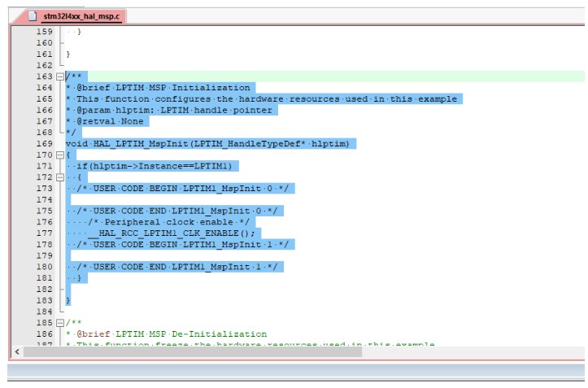Image resolution: width=588 pixels, height=388 pixels.
Task: Collapse the comment block at line 163
Action: click(60, 76)
